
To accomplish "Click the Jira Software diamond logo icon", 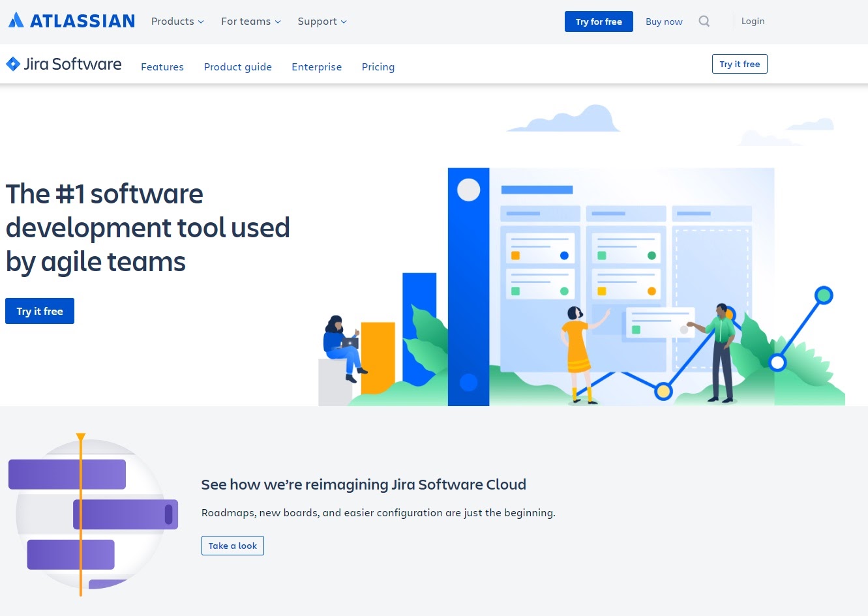I will click(12, 63).
